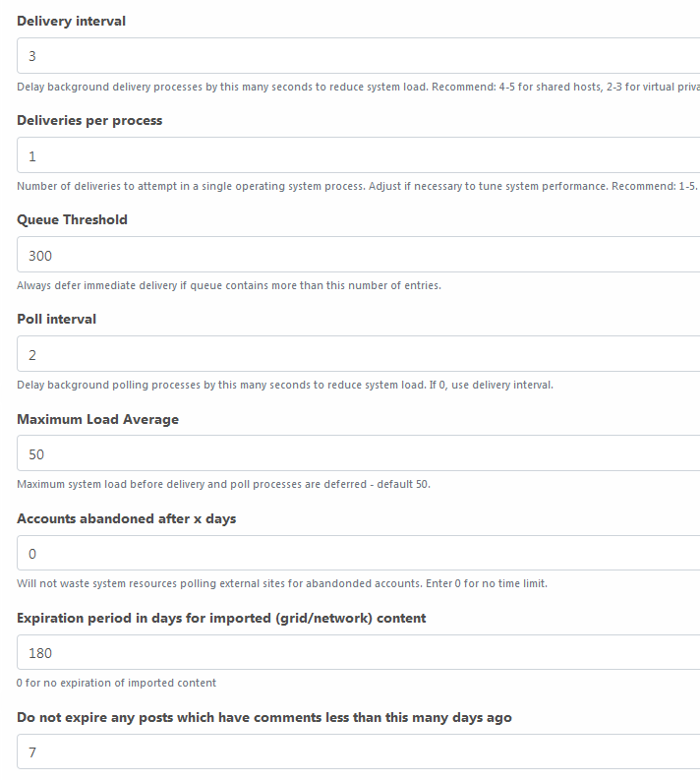Screen dimensions: 700x780
Task: Click the "Maximum Load Average" label
Action: (x=98, y=419)
